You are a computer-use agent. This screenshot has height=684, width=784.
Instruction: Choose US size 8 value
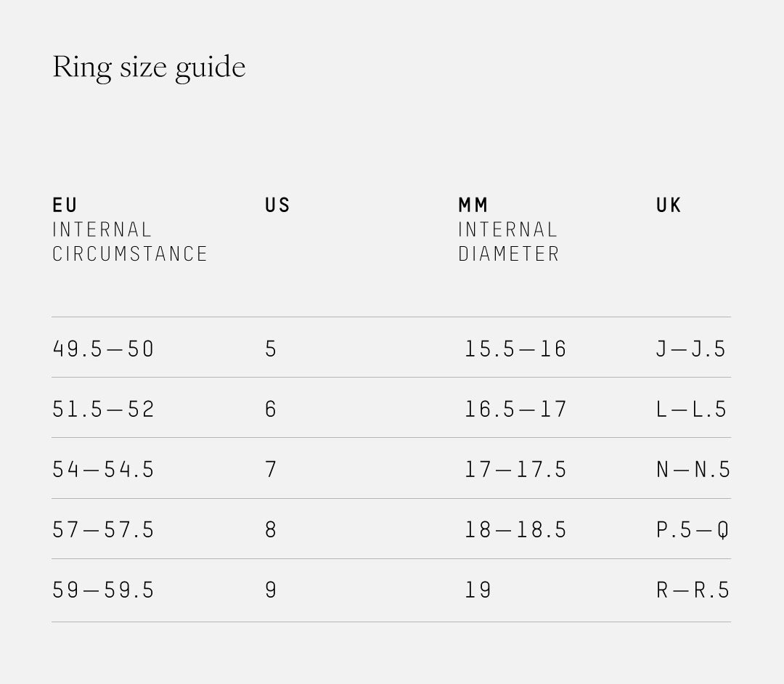tap(271, 530)
